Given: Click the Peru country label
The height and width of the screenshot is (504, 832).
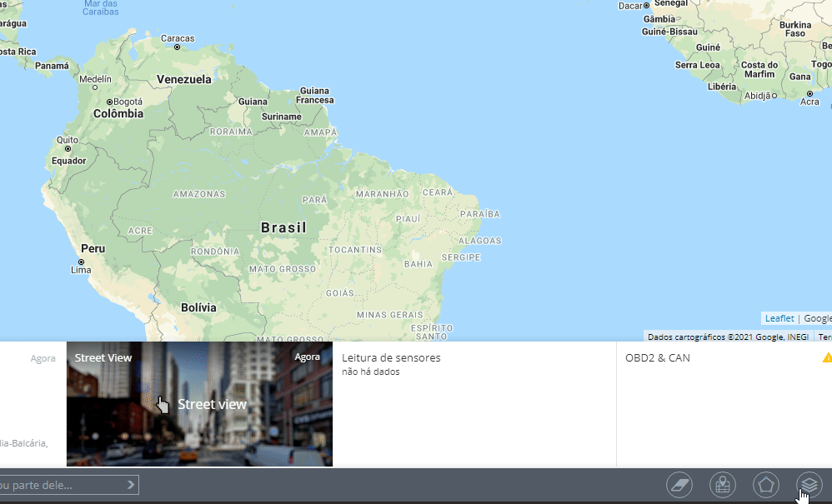Looking at the screenshot, I should [x=93, y=248].
